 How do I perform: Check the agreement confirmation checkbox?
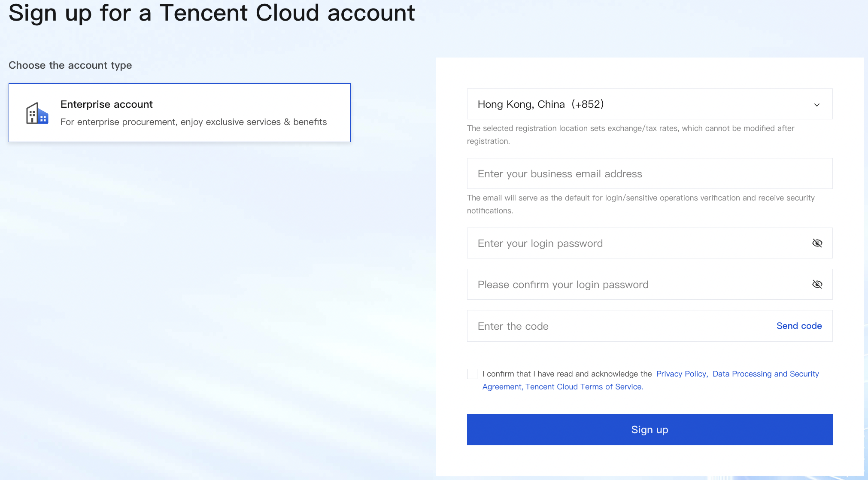point(472,374)
